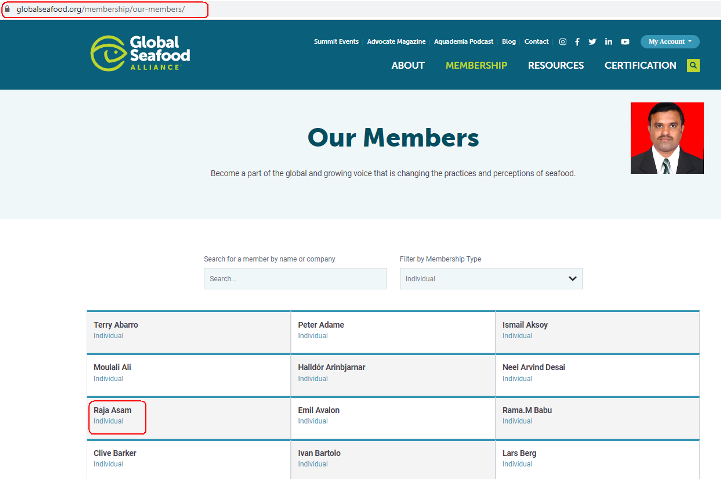Click the green search magnifier icon
The height and width of the screenshot is (479, 721).
[x=693, y=66]
